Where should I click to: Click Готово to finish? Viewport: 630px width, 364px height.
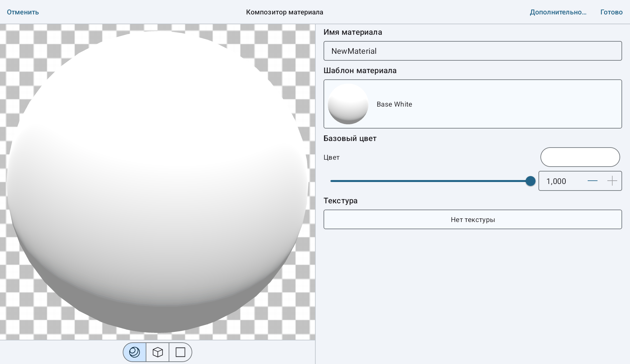[611, 12]
